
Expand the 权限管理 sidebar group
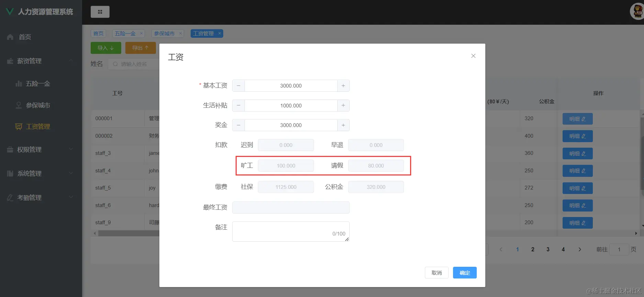point(41,149)
